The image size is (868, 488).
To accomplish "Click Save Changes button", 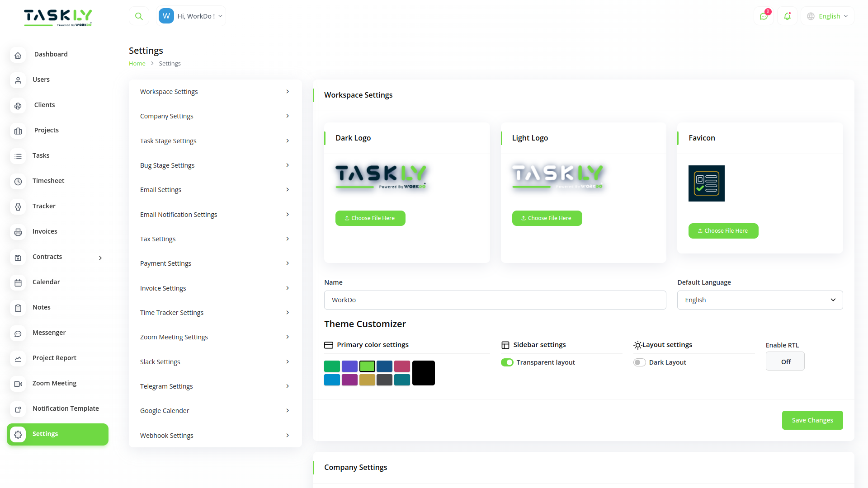I will pos(812,420).
